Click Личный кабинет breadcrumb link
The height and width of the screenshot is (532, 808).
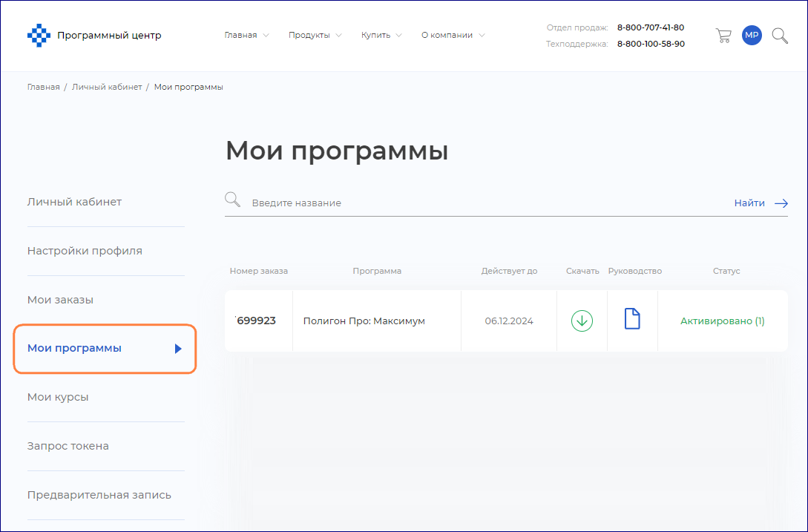[x=107, y=87]
